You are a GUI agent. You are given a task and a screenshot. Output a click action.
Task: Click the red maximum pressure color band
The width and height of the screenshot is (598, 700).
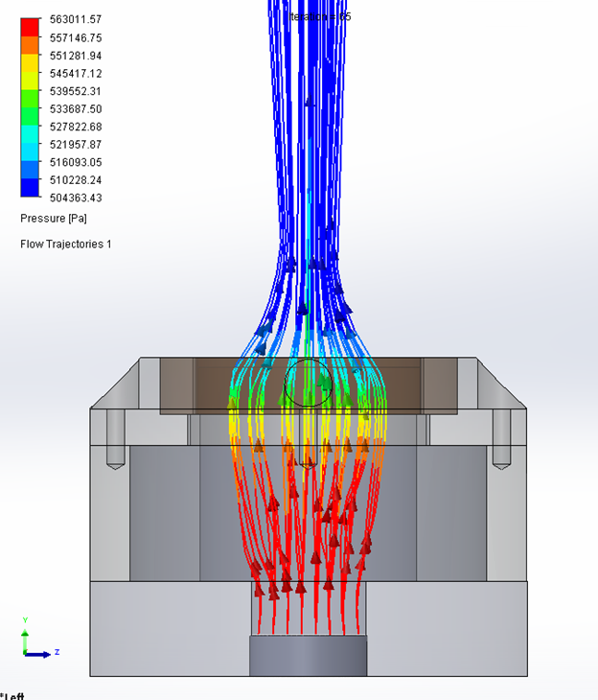click(x=31, y=26)
